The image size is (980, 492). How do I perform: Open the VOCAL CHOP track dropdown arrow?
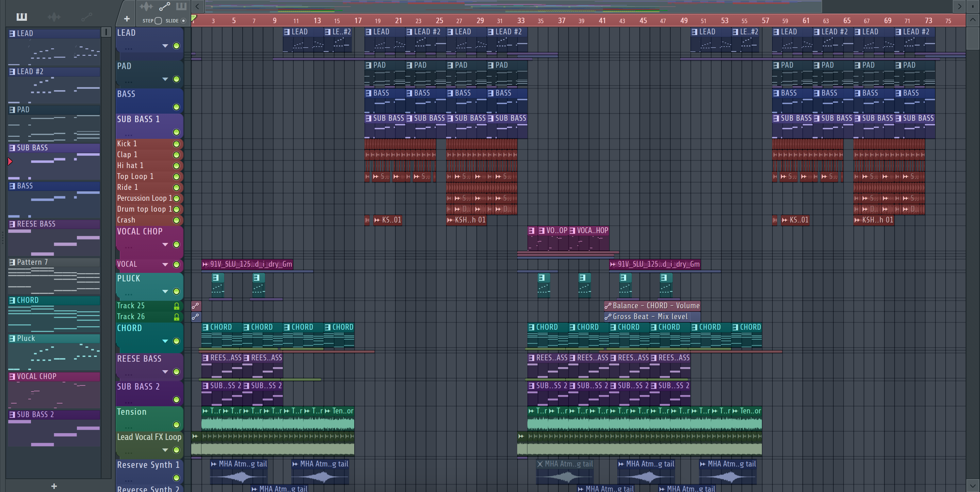pos(165,245)
